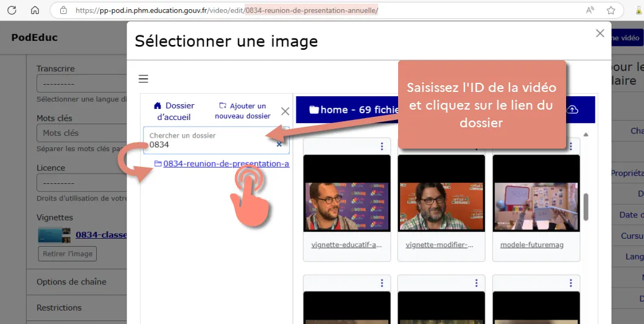Reload the page with the browser refresh icon

12,10
